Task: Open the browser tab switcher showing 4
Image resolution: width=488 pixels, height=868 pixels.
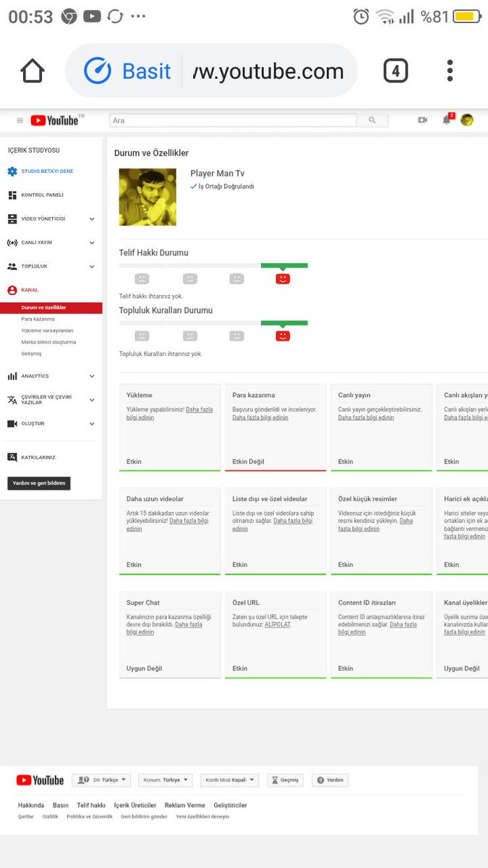Action: point(395,71)
